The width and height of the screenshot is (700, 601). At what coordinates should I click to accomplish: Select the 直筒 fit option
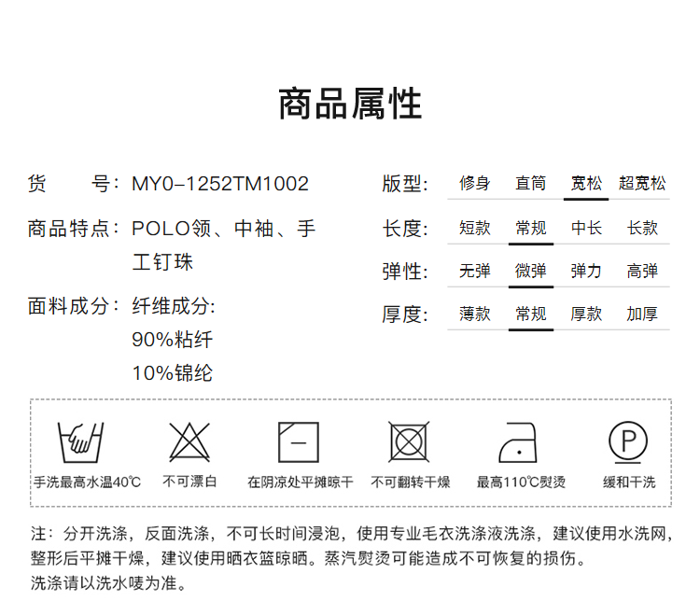pos(531,183)
